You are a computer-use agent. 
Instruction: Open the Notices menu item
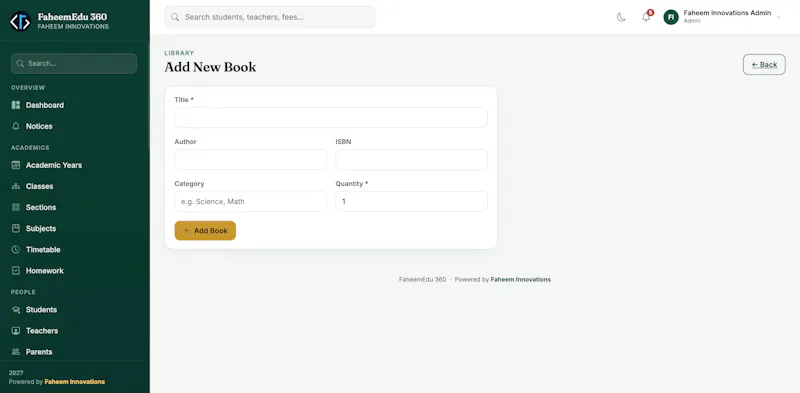coord(73,126)
